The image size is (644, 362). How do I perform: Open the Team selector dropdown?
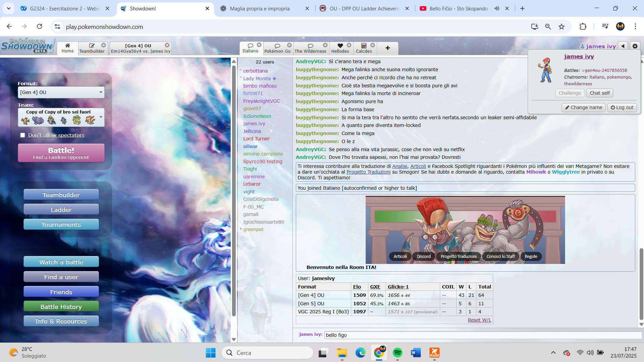61,118
